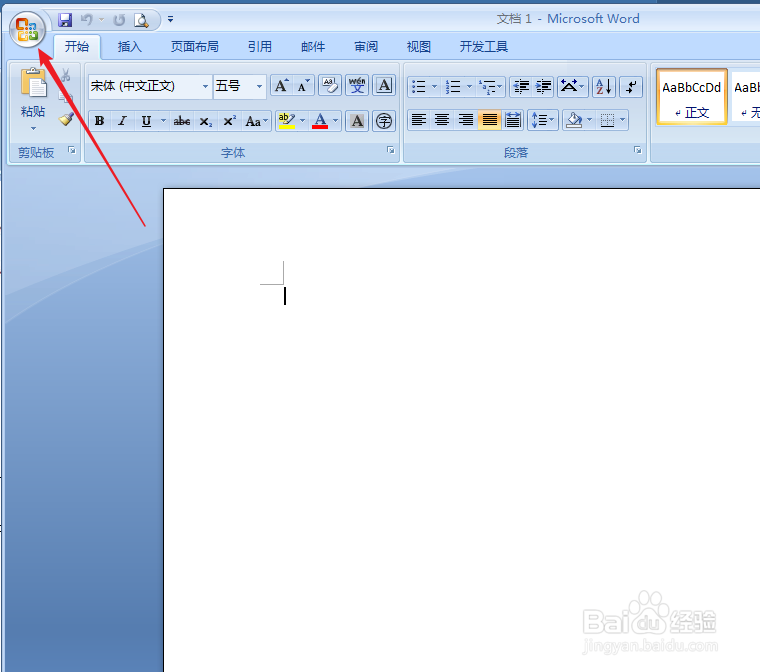Viewport: 760px width, 672px height.
Task: Apply distributed alignment
Action: 512,120
